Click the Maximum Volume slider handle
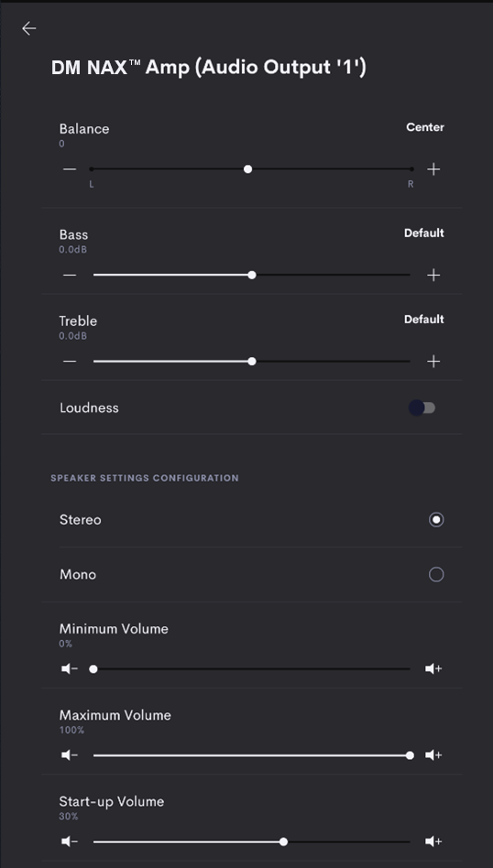The width and height of the screenshot is (493, 868). tap(410, 755)
